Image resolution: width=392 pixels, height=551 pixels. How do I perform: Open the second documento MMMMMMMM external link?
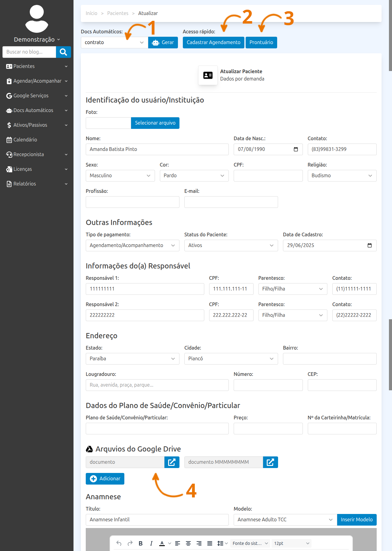point(270,462)
